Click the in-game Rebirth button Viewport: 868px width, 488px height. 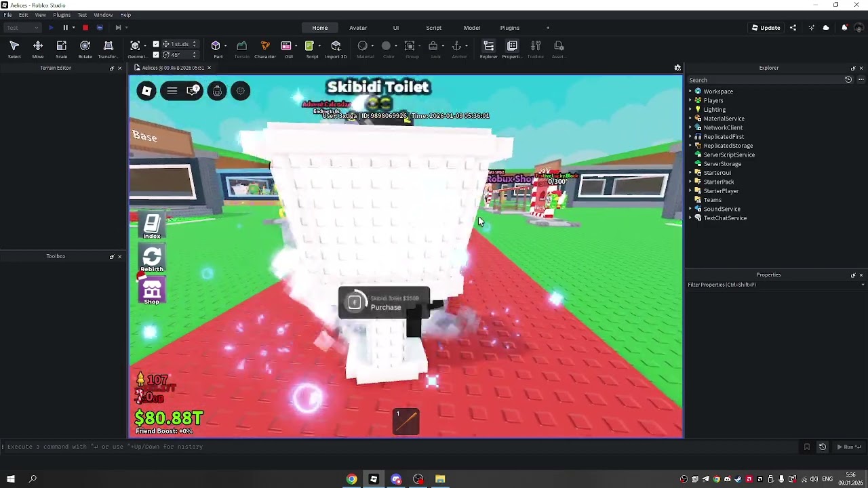(152, 259)
